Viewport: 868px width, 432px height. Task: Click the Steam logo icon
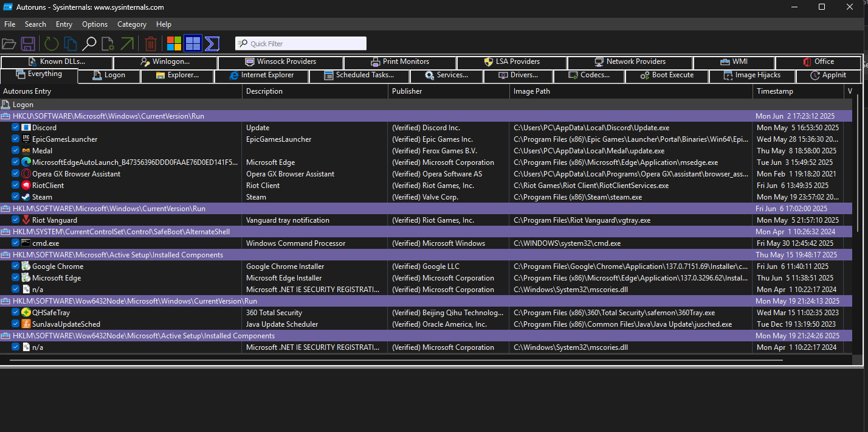(x=26, y=197)
